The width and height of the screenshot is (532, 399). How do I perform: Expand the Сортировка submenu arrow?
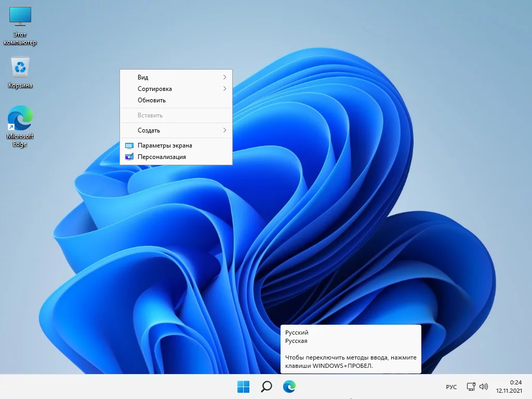tap(224, 89)
